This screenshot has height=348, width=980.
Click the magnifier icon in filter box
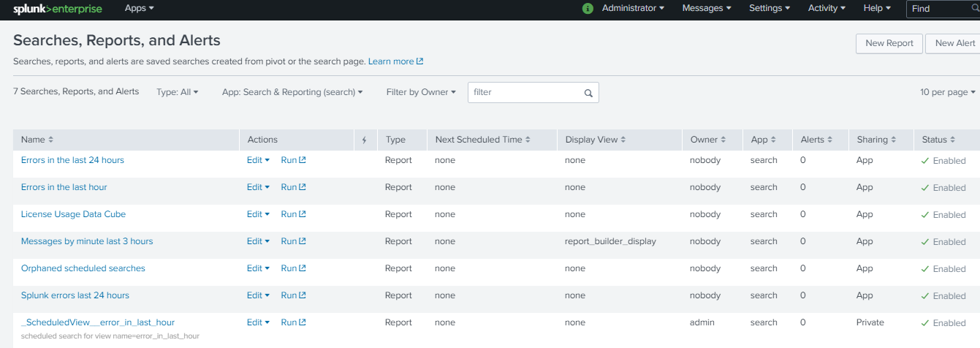588,93
